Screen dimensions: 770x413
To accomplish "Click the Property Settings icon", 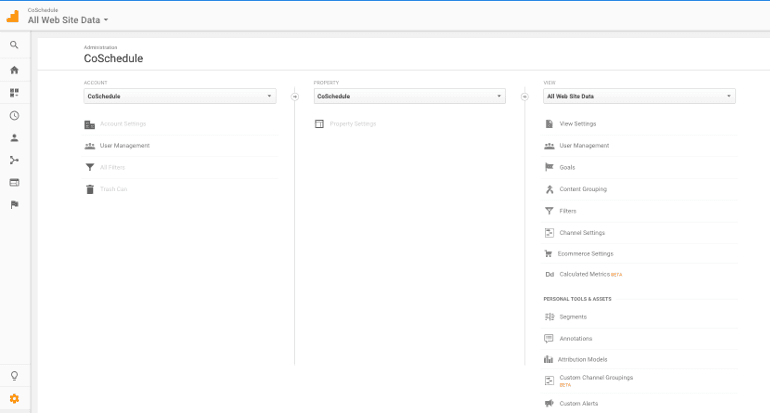I will tap(319, 124).
